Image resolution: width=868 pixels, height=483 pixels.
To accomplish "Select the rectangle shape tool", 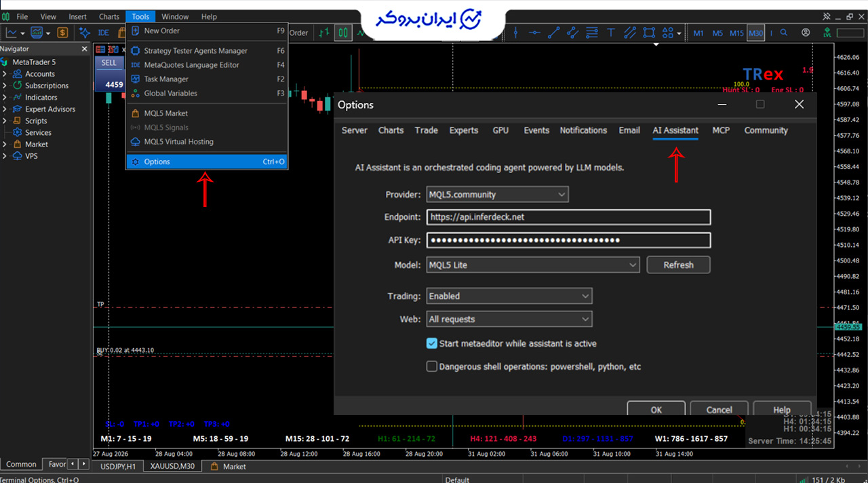I will point(649,33).
